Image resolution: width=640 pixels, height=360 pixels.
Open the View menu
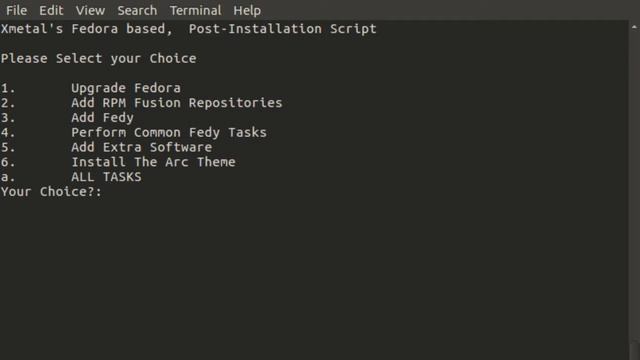(x=90, y=10)
